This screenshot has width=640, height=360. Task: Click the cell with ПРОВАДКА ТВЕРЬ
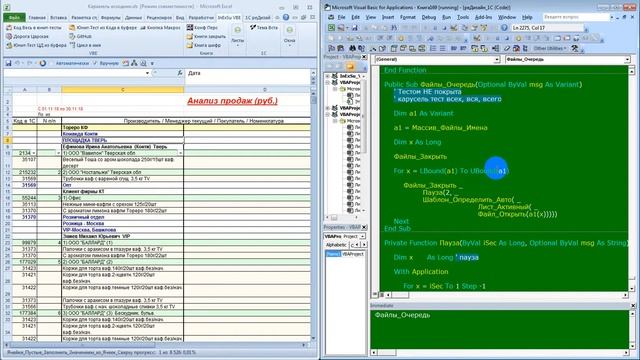tap(122, 140)
